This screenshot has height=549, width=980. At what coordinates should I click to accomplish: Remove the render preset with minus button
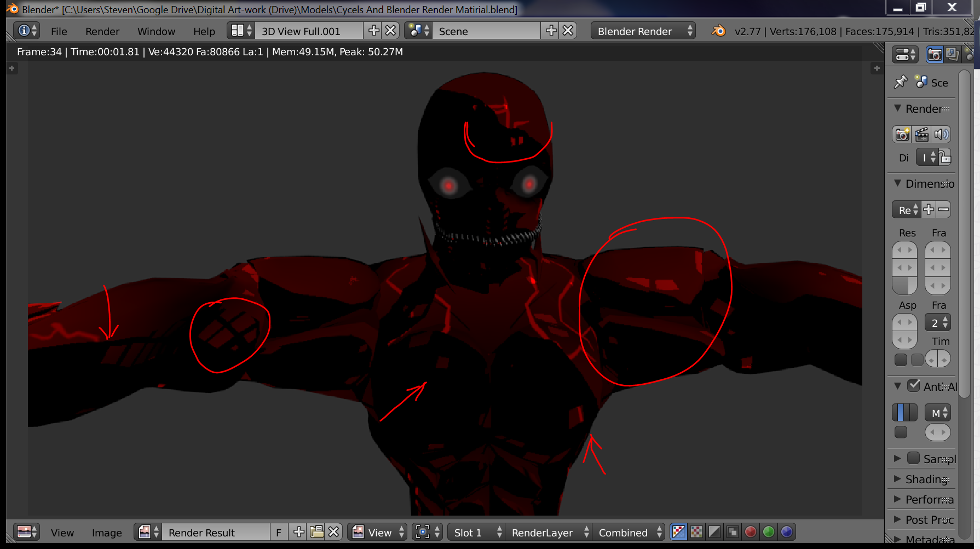click(x=943, y=210)
